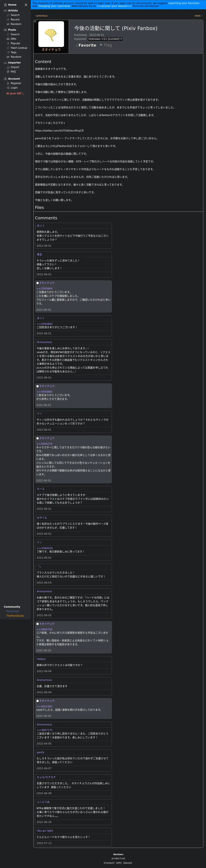Click the Artists section header
Viewport: 206px width, 868px height.
click(13, 10)
